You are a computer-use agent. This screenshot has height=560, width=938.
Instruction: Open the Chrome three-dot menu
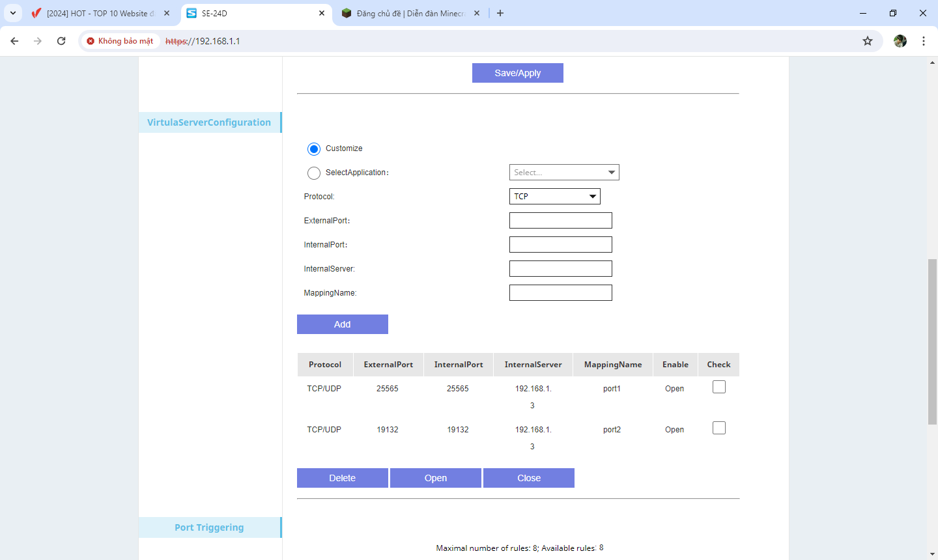(x=924, y=41)
